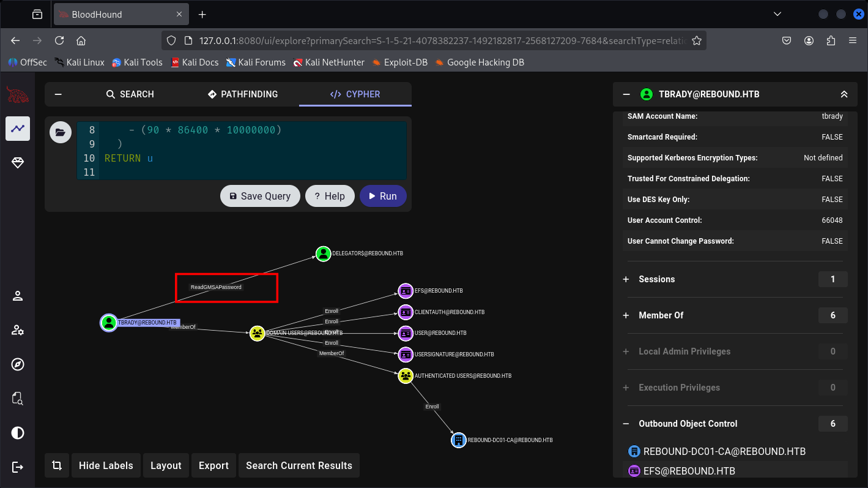Switch to the Search tab
This screenshot has height=488, width=868.
click(x=130, y=94)
